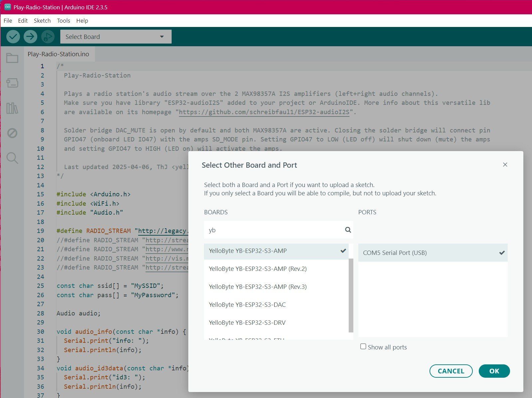Start debugging with the debug icon
Screen dimensions: 532x398
click(x=48, y=37)
